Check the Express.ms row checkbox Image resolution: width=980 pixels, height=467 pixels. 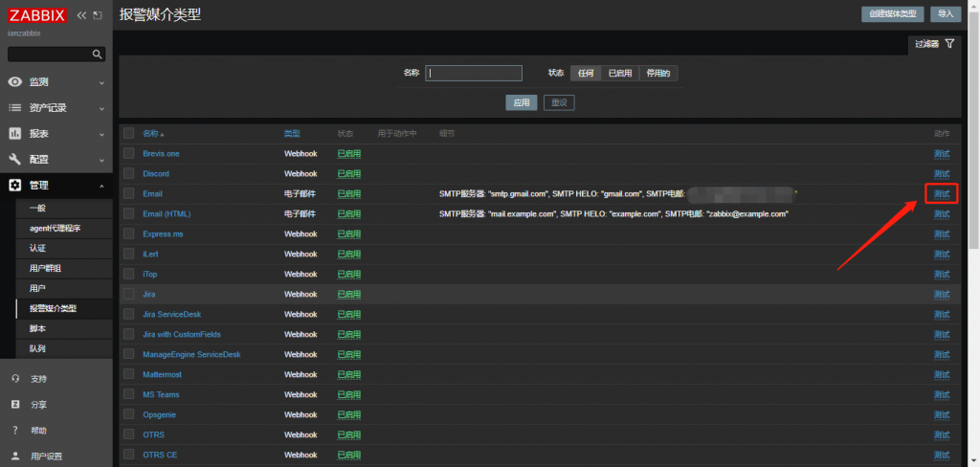pyautogui.click(x=129, y=233)
